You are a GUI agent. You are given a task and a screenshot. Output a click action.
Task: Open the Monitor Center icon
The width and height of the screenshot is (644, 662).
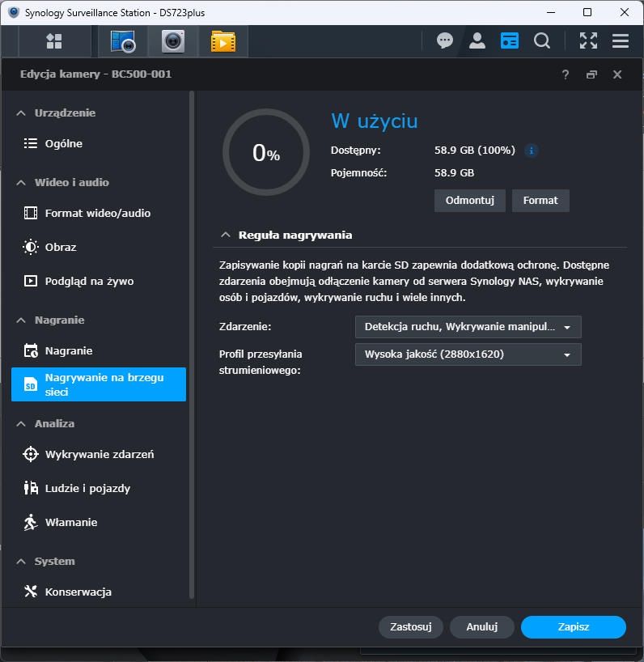(123, 41)
